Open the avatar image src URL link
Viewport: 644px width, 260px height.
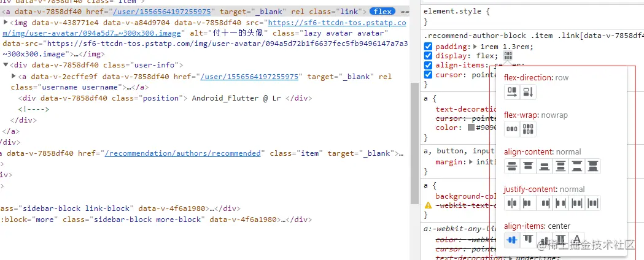(x=204, y=28)
